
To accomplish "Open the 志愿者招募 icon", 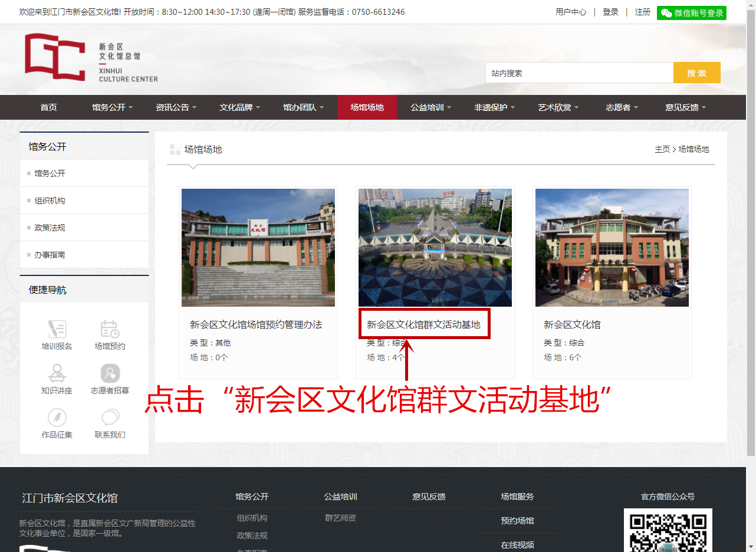I will click(110, 373).
